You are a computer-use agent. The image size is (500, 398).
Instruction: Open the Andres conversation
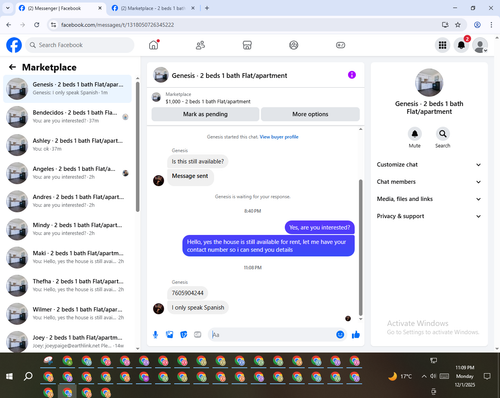67,201
